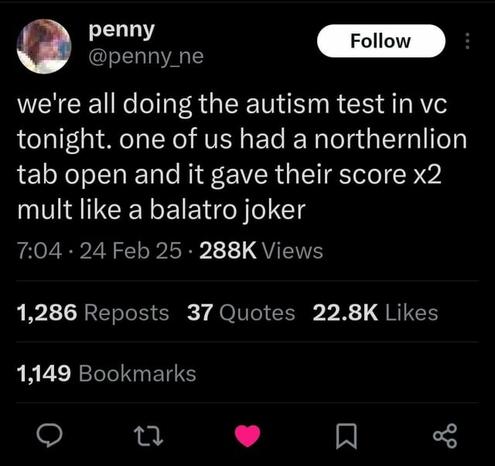495x466 pixels.
Task: Open the three-dot more options menu
Action: point(467,41)
